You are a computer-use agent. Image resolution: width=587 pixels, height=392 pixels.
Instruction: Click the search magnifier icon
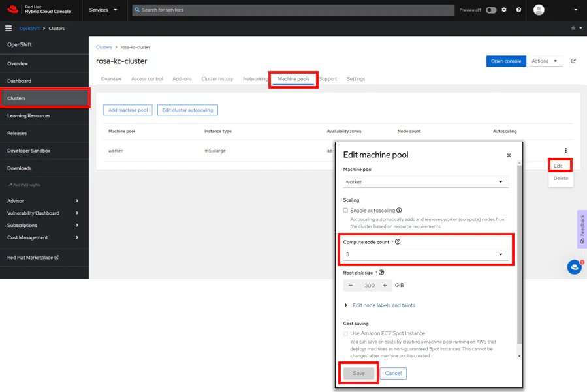[x=137, y=10]
